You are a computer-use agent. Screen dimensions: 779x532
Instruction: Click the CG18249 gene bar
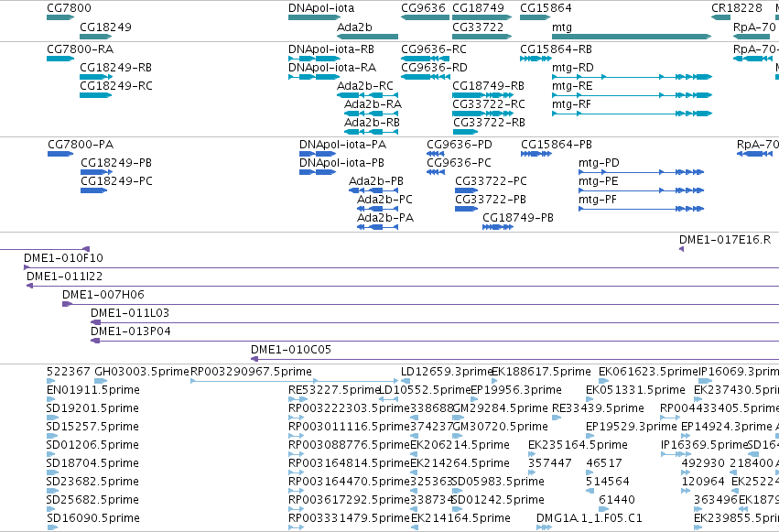click(x=95, y=37)
